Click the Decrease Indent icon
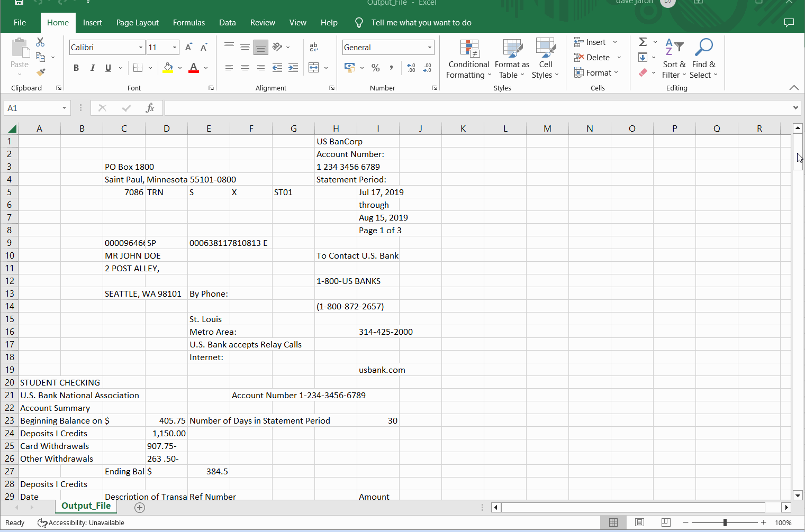 coord(277,68)
